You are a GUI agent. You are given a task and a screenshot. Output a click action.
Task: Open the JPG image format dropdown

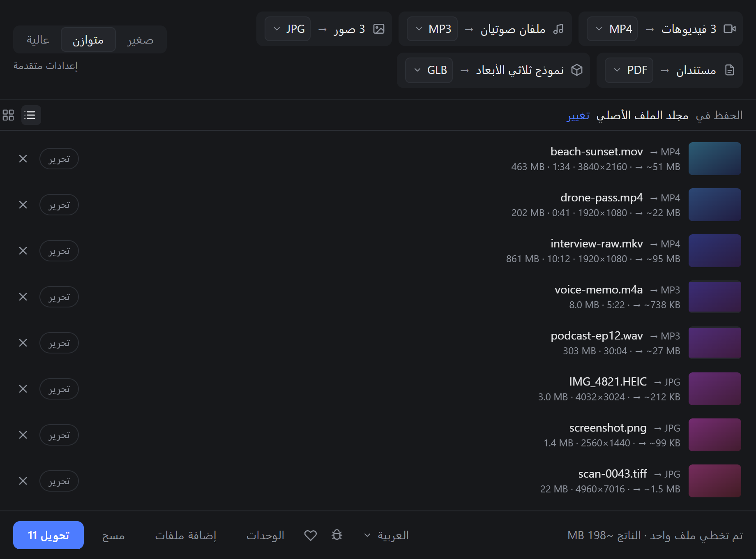288,29
